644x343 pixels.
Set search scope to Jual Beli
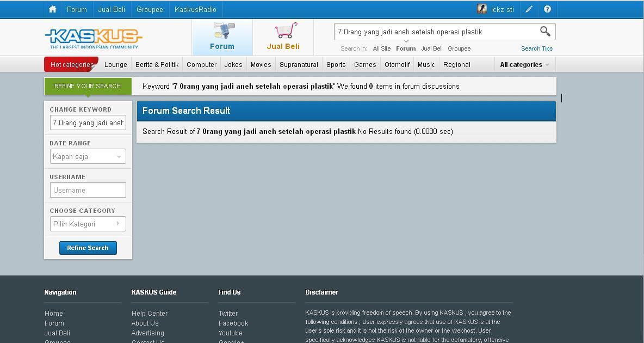click(432, 48)
